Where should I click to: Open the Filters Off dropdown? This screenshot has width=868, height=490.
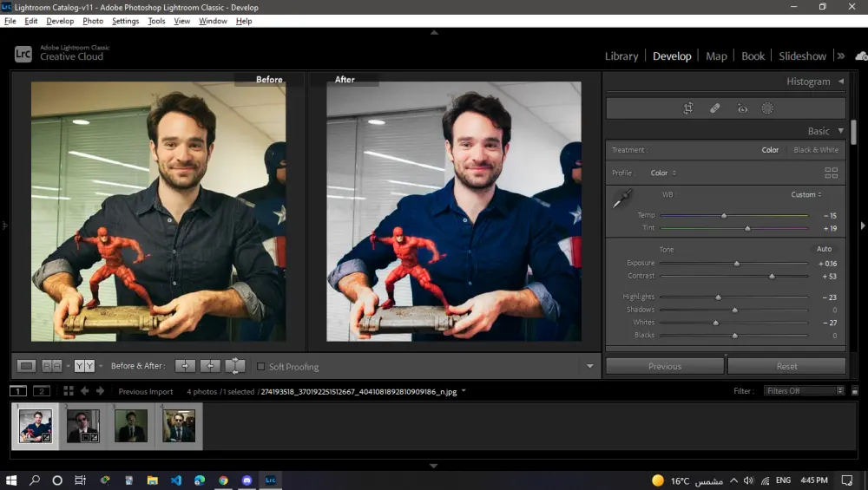(805, 391)
